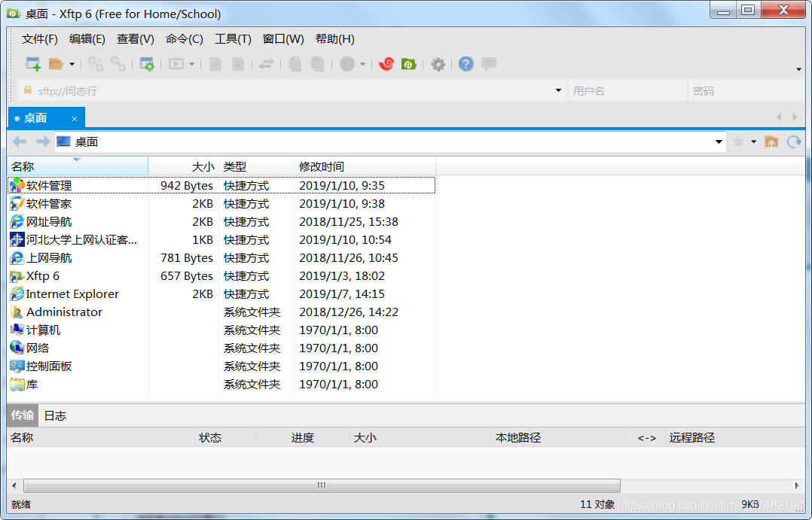Image resolution: width=812 pixels, height=520 pixels.
Task: Click the greyed-out Paste toolbar icon
Action: [x=317, y=64]
